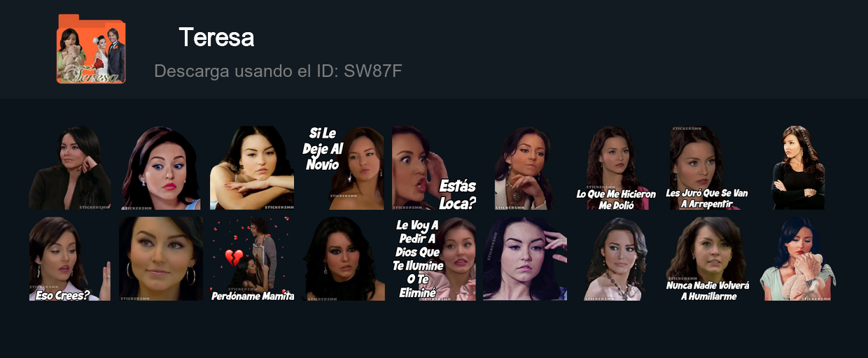Select the 'Eso Crees?' sticker
The width and height of the screenshot is (868, 358).
click(x=70, y=259)
